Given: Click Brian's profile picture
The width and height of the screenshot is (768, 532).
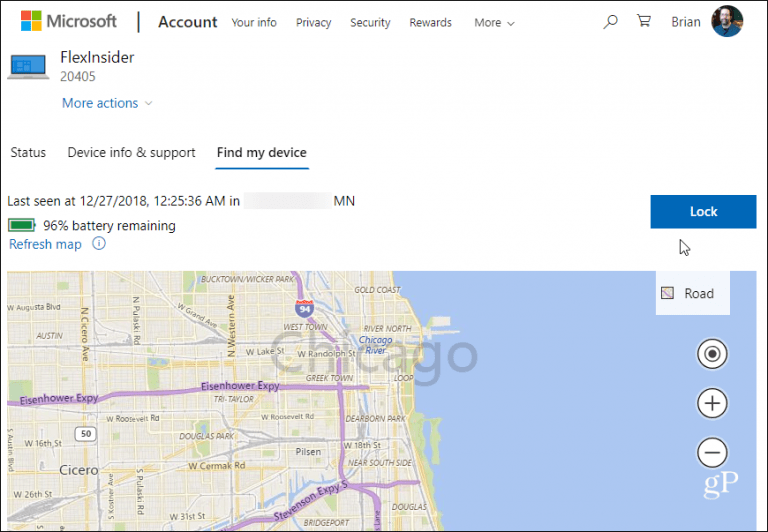Looking at the screenshot, I should pos(727,21).
